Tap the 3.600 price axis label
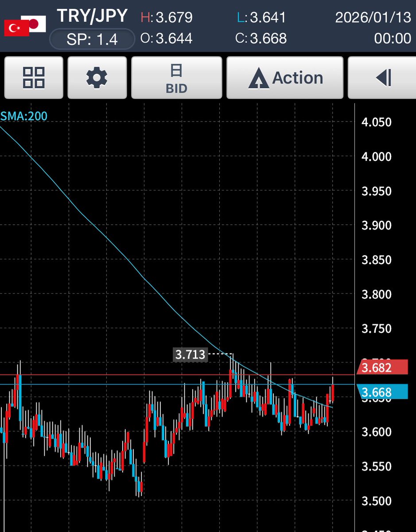 point(377,432)
